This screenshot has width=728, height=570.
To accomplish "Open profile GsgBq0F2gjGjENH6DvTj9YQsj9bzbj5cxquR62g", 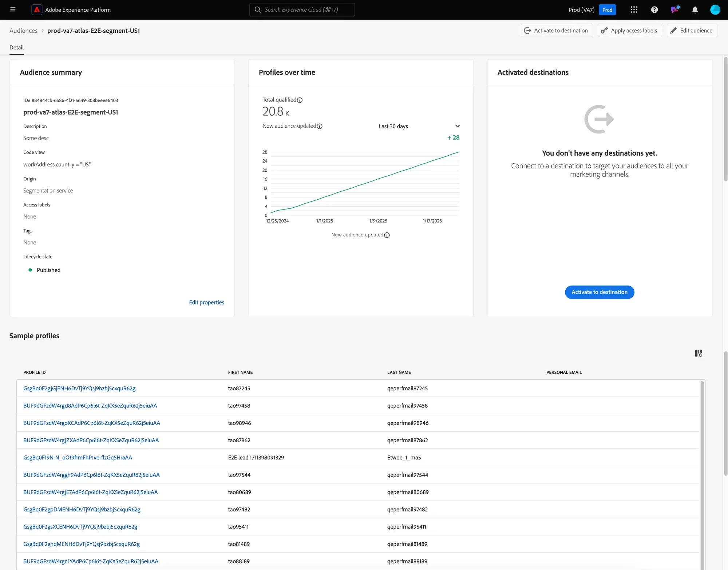I will [79, 388].
